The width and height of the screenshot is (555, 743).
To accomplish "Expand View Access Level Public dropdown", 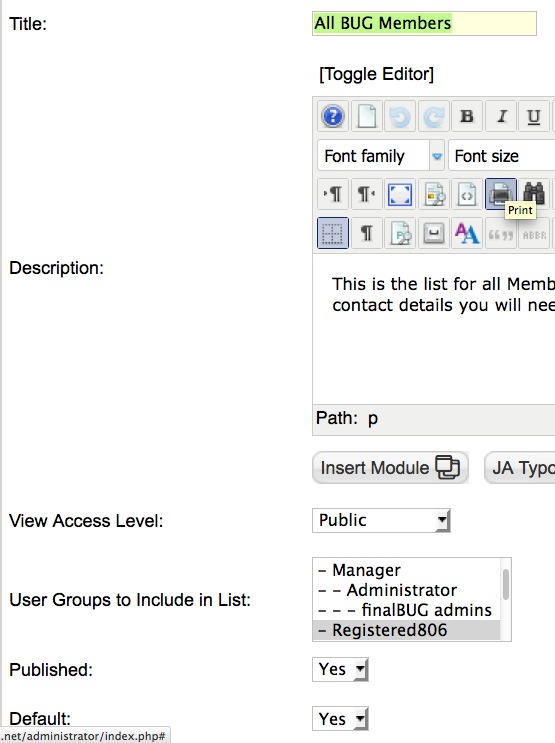I will coord(381,520).
